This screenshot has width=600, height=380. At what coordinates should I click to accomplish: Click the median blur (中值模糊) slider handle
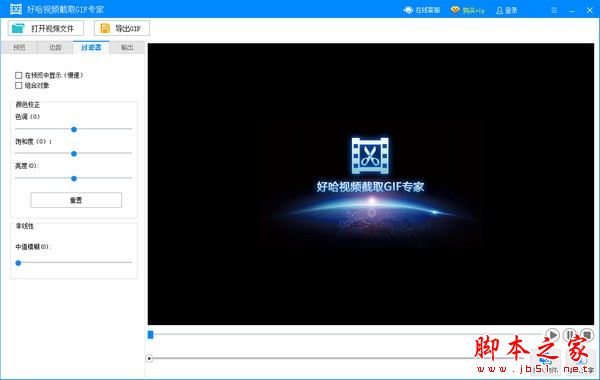pyautogui.click(x=18, y=263)
